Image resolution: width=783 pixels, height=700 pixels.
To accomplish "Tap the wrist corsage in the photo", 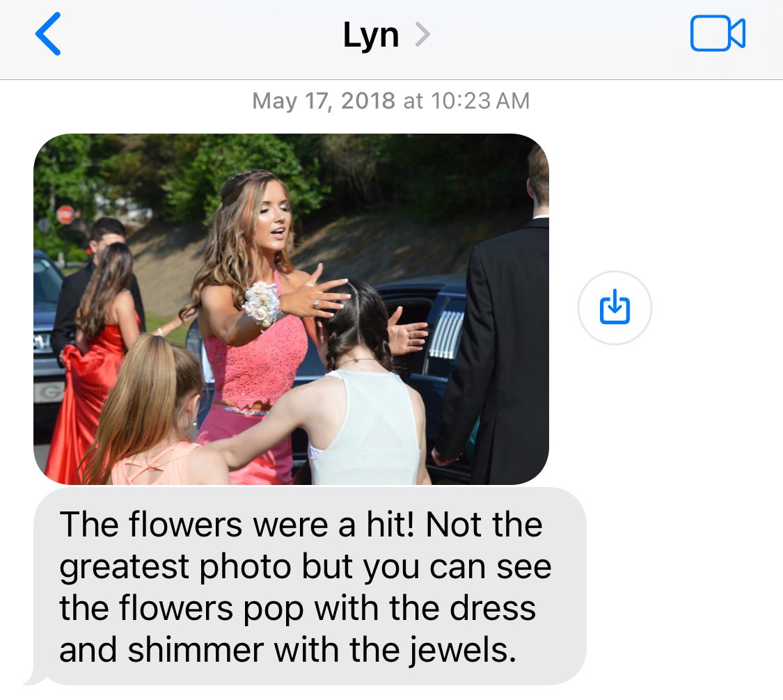I will point(262,303).
